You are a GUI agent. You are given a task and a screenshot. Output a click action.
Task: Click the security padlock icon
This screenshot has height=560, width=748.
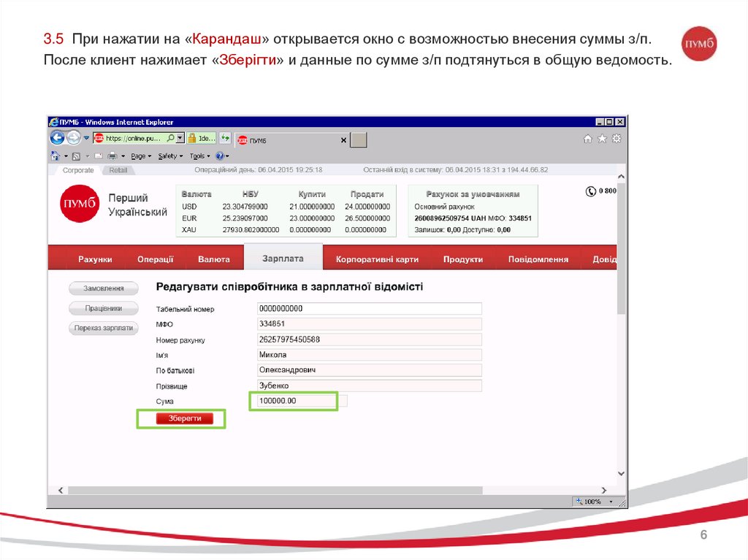coord(191,138)
